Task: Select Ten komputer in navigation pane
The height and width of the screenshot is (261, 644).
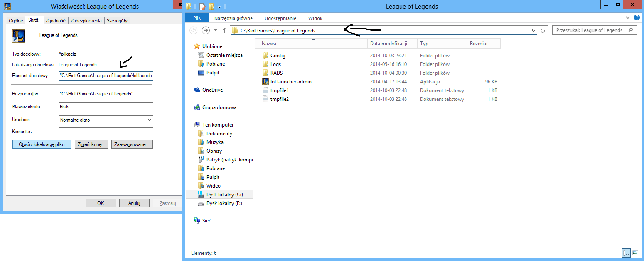Action: pos(218,125)
